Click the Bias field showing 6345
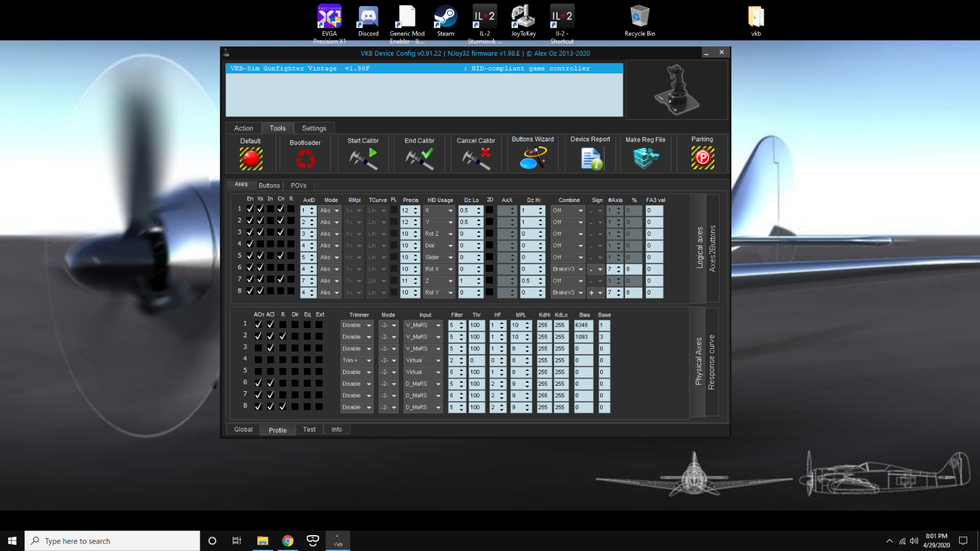 582,325
